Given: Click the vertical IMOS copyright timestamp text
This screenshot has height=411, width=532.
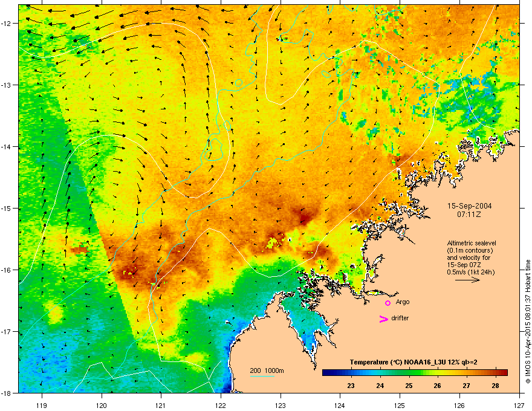Looking at the screenshot, I should pos(528,322).
